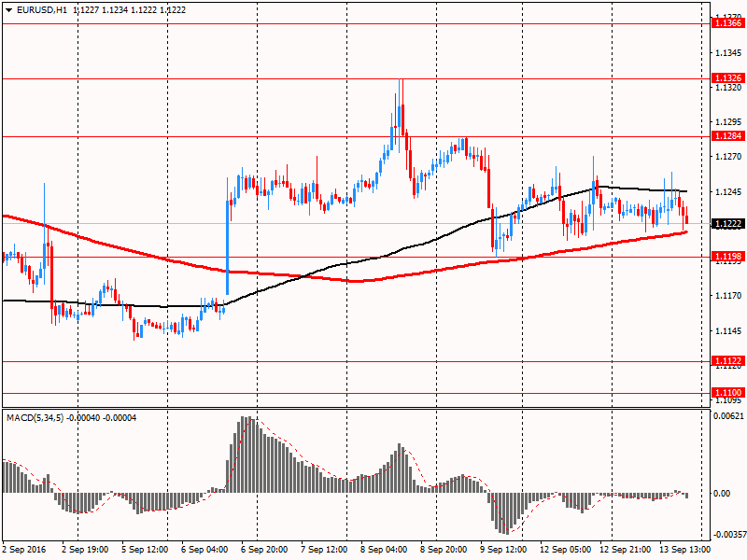Select the 1.1198 support level label
The image size is (747, 560).
click(727, 257)
